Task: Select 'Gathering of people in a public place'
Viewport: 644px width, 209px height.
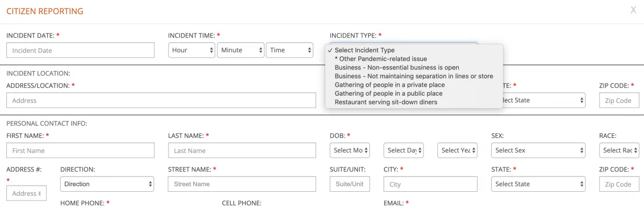Action: (414, 94)
